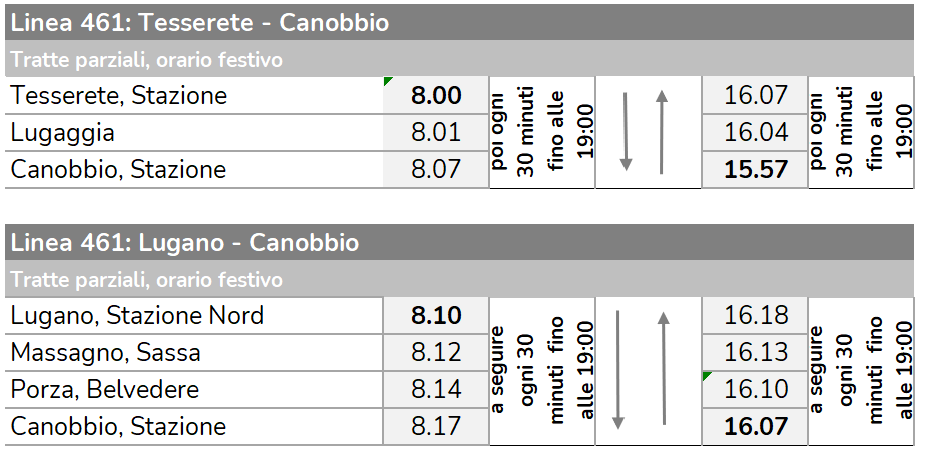Viewport: 932px width, 467px height.
Task: Select the Linea 461: Tesserete - Canobbio header
Action: pyautogui.click(x=459, y=23)
